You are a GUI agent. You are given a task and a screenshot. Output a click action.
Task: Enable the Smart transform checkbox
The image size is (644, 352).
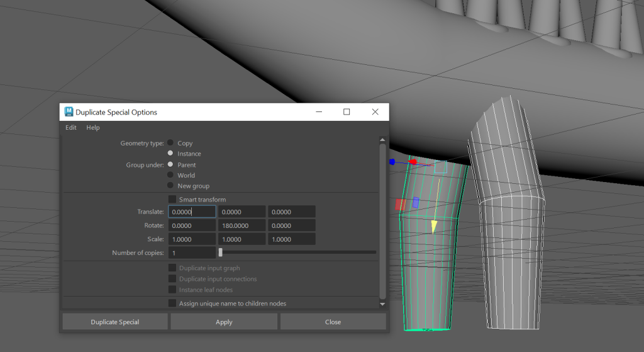click(x=172, y=200)
